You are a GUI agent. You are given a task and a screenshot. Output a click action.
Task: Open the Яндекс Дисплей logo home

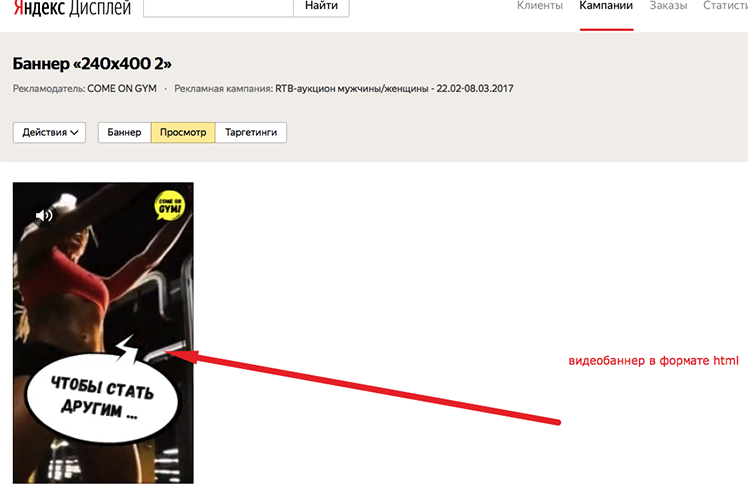72,7
